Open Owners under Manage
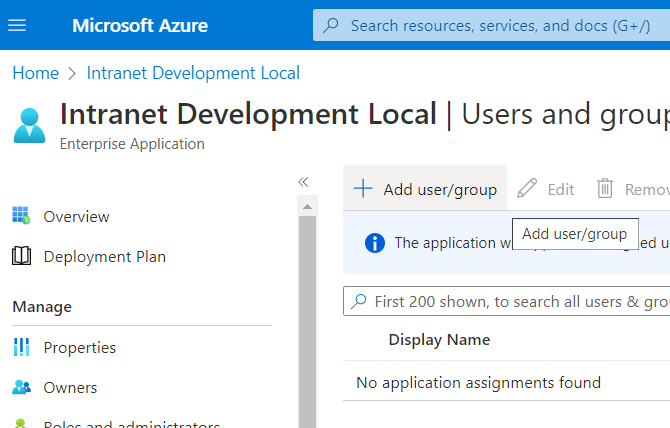The width and height of the screenshot is (670, 428). (71, 388)
